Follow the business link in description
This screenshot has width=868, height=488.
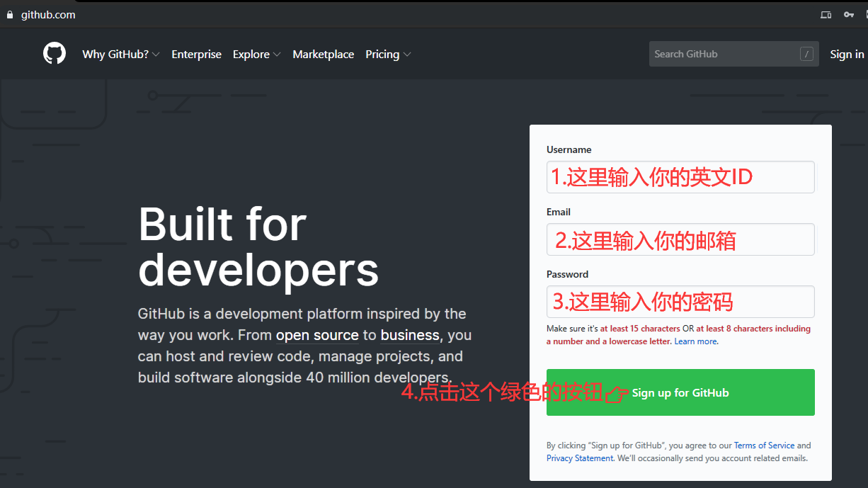(410, 335)
